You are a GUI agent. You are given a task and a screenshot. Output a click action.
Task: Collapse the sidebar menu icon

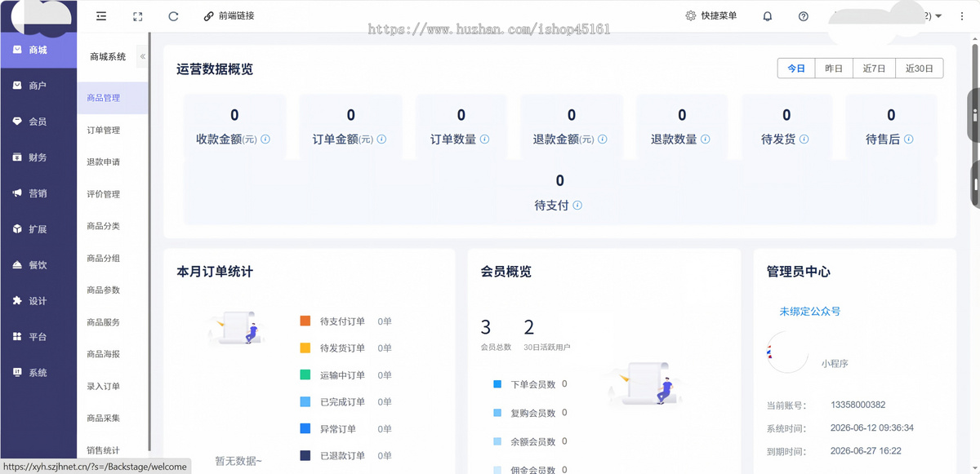[101, 16]
